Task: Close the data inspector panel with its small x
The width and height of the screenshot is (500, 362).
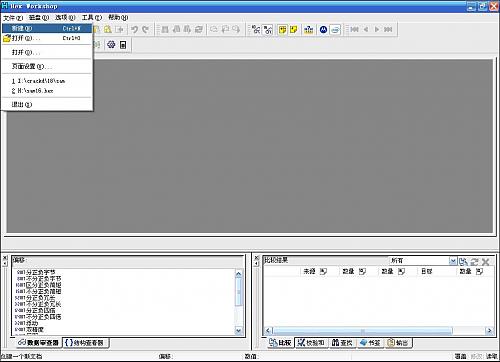Action: [x=5, y=258]
